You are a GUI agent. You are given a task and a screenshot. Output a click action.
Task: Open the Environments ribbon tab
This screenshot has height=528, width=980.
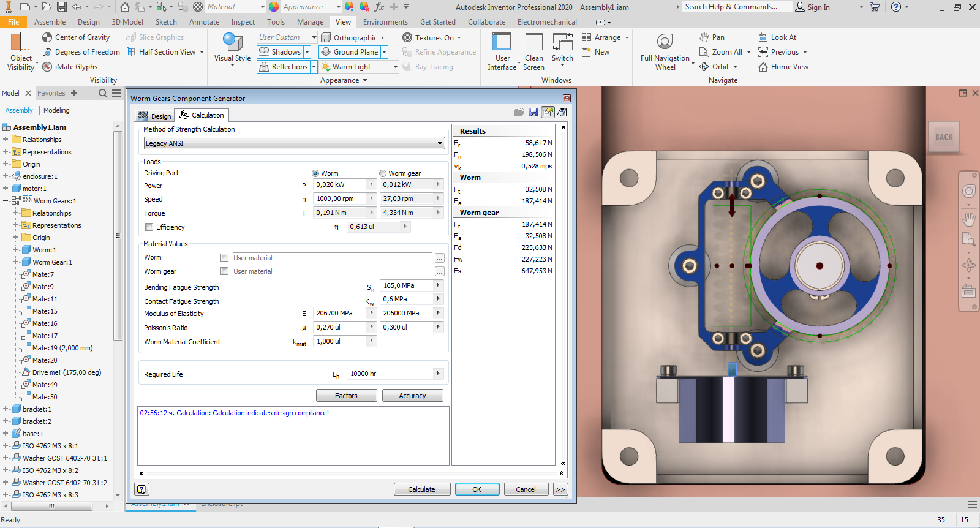click(x=385, y=22)
